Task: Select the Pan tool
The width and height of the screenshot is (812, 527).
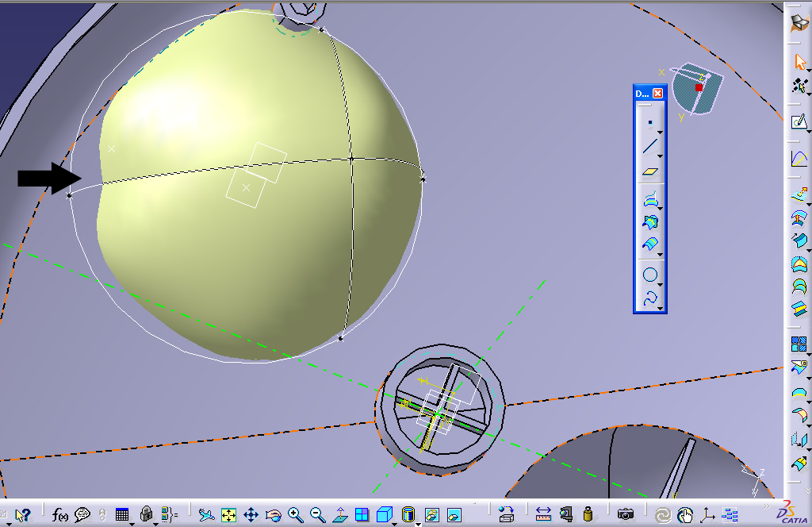Action: point(251,514)
